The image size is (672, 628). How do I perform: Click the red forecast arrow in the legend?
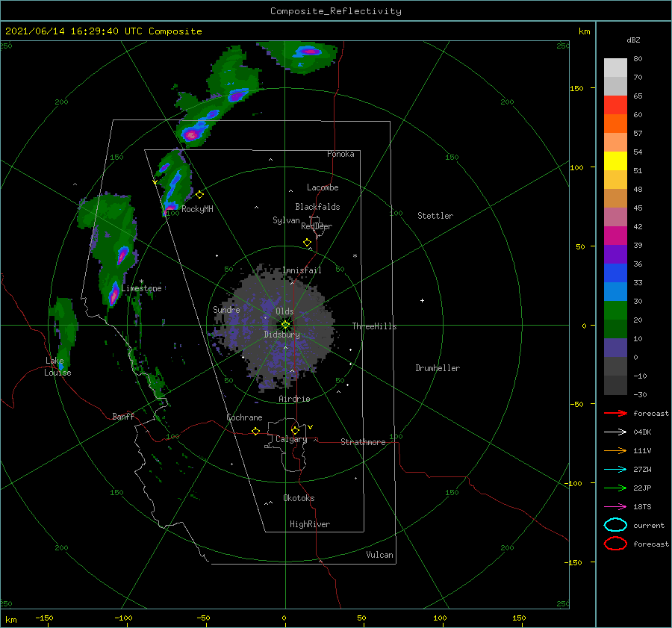pyautogui.click(x=615, y=413)
